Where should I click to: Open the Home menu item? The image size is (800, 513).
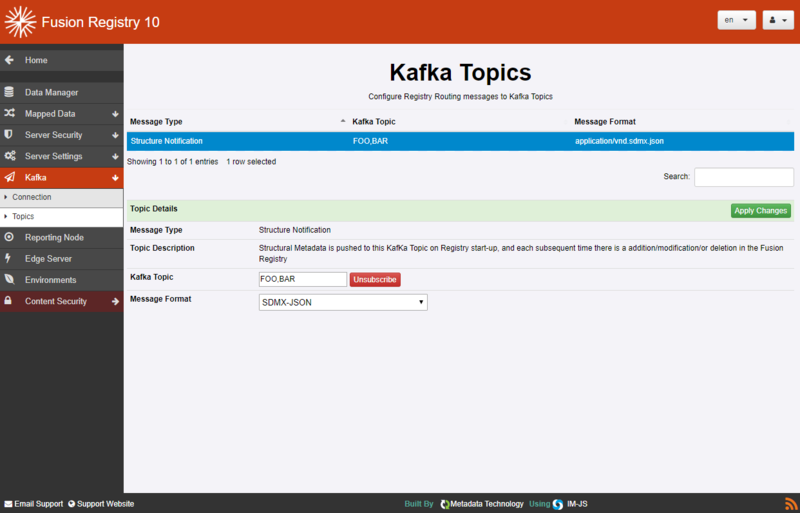61,60
